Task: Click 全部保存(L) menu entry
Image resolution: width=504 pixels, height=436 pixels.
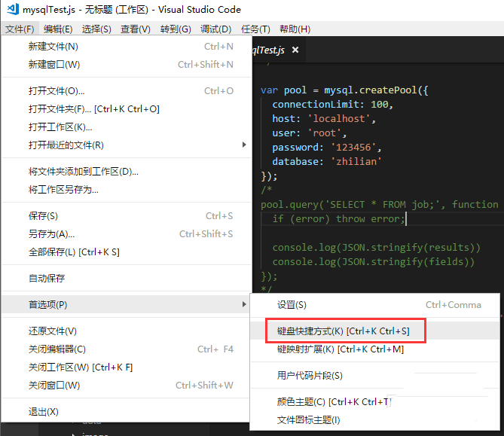Action: click(127, 252)
